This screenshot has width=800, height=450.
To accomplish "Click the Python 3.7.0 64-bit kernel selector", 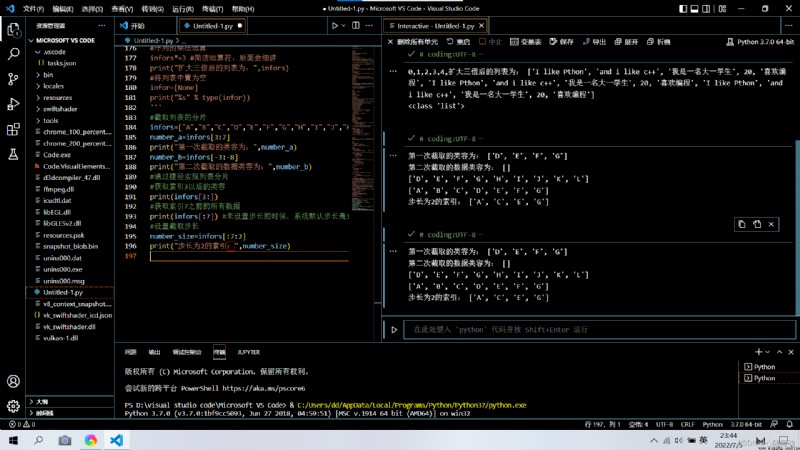I will click(x=760, y=42).
